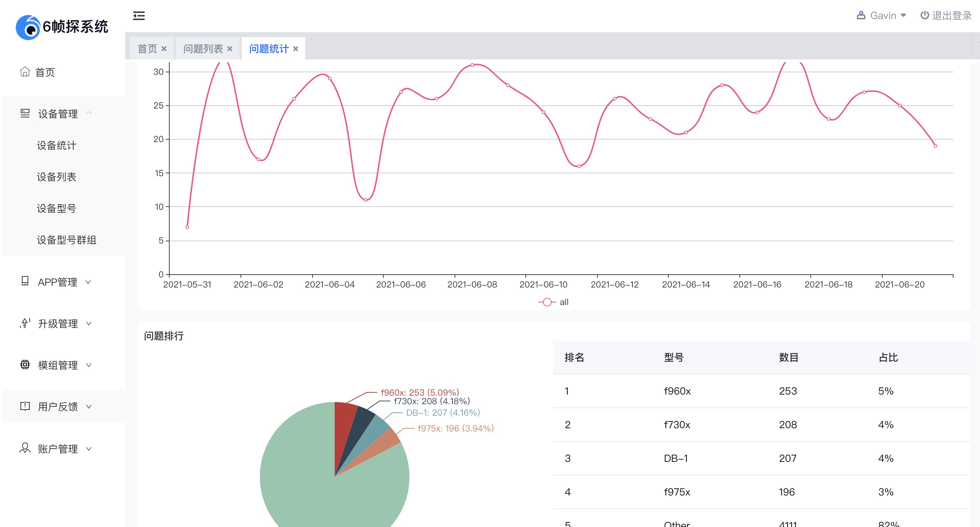Click the pie label 'f975x: 196 (3.94%)'

pyautogui.click(x=455, y=428)
